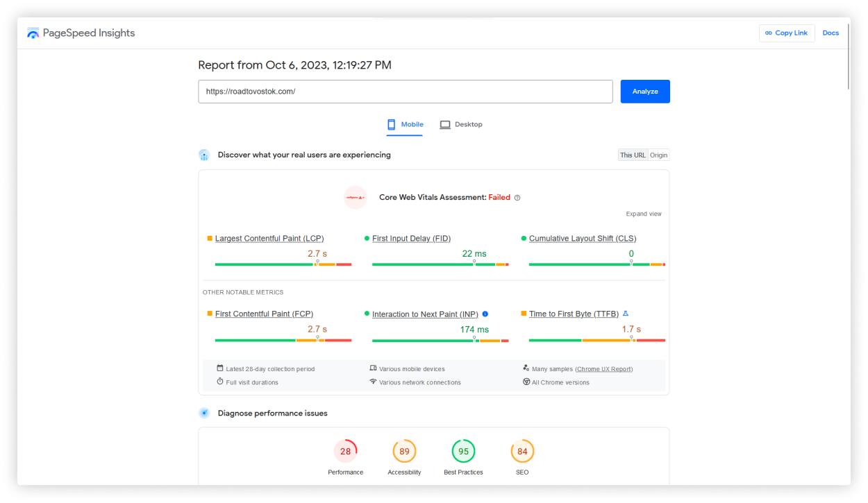The height and width of the screenshot is (503, 868).
Task: Select the SEO score gauge 84
Action: 522,451
